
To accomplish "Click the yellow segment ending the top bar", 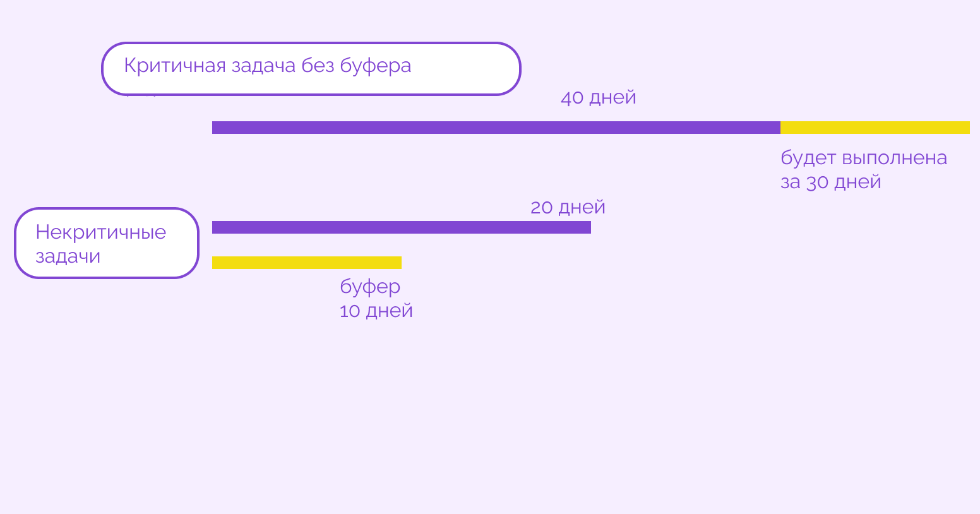I will [875, 128].
